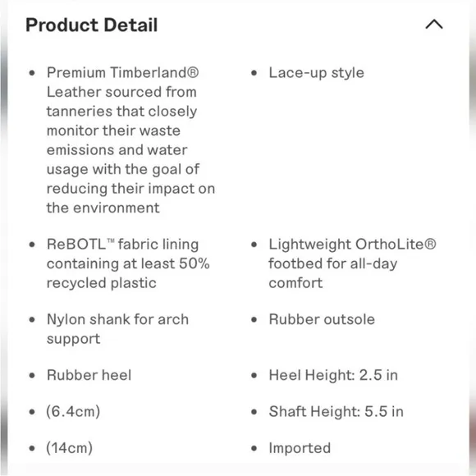Viewport: 476px width, 476px height.
Task: Select the Premium Timberland Leather description
Action: click(x=130, y=140)
